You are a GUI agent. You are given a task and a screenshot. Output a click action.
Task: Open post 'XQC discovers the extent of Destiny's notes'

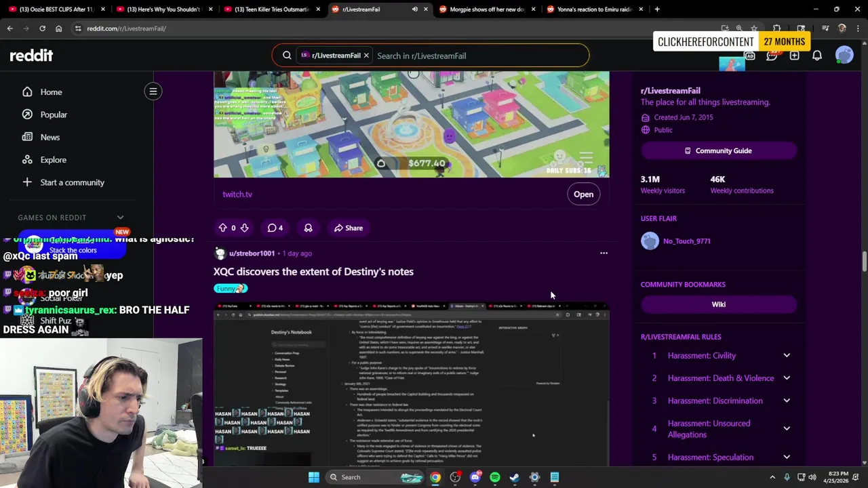313,272
